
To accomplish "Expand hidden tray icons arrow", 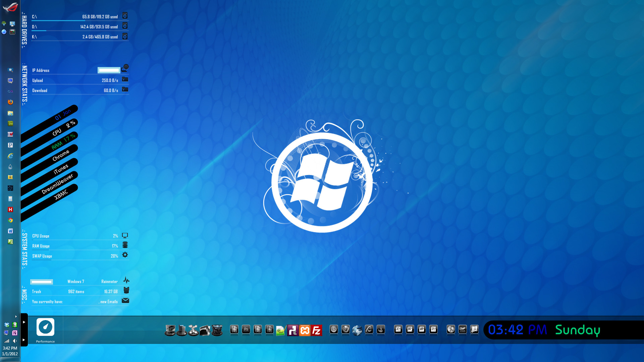I will point(16,316).
